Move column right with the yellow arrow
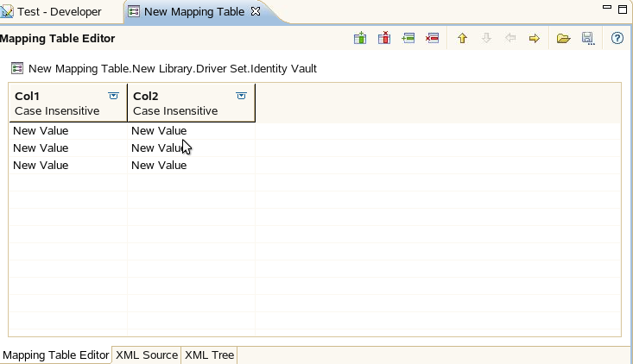 [534, 38]
